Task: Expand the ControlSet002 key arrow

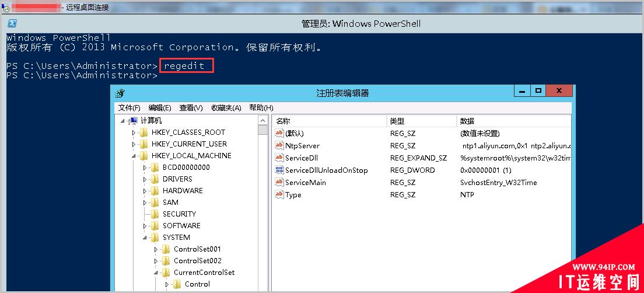Action: pyautogui.click(x=156, y=261)
